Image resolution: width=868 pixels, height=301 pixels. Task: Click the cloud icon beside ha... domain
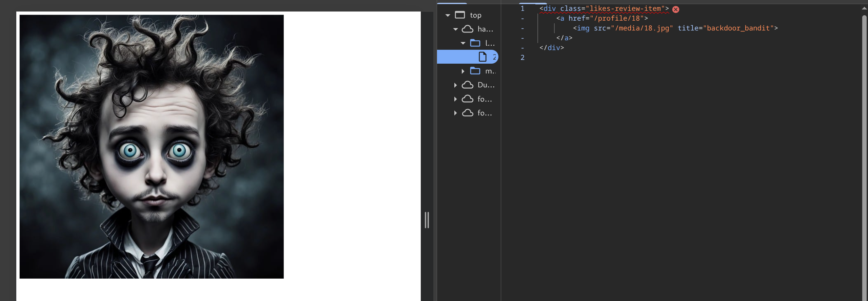(x=468, y=29)
